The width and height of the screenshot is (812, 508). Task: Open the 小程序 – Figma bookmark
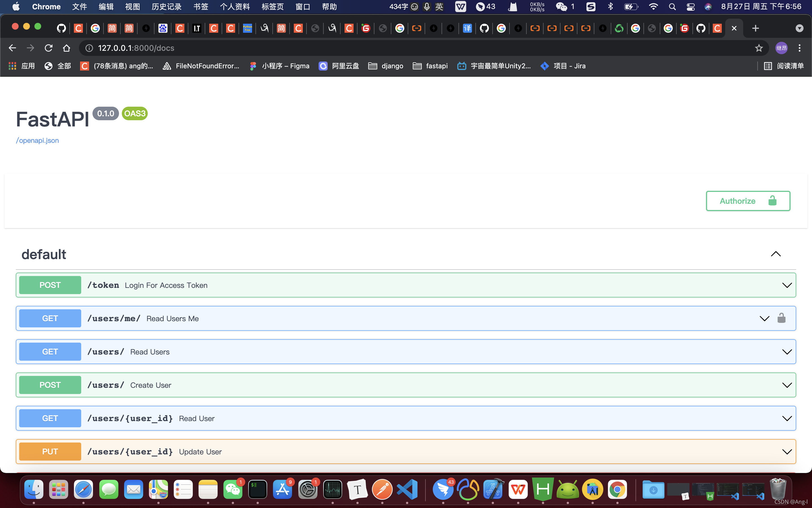point(279,66)
